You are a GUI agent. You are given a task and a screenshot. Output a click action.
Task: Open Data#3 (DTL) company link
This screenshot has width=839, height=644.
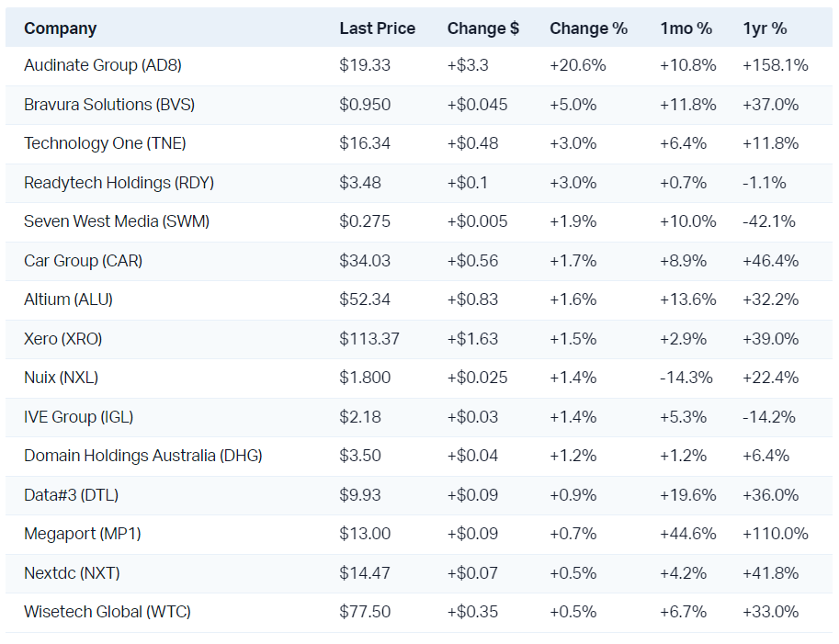71,495
